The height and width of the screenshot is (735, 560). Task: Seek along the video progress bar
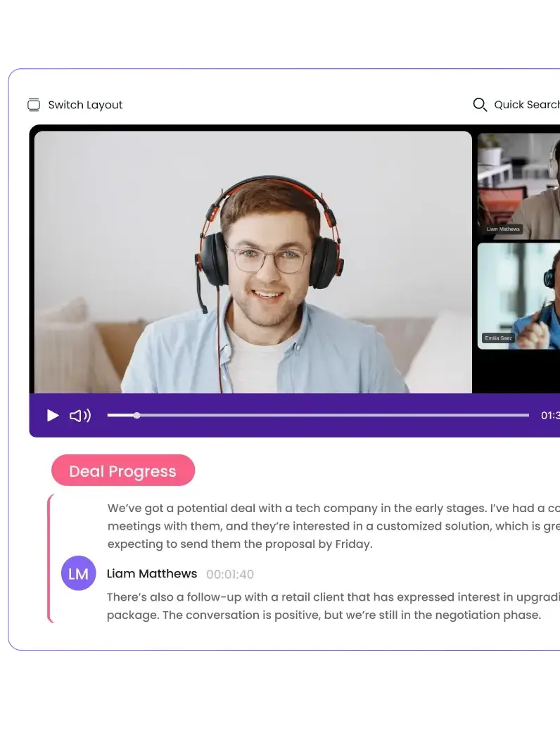click(x=318, y=415)
